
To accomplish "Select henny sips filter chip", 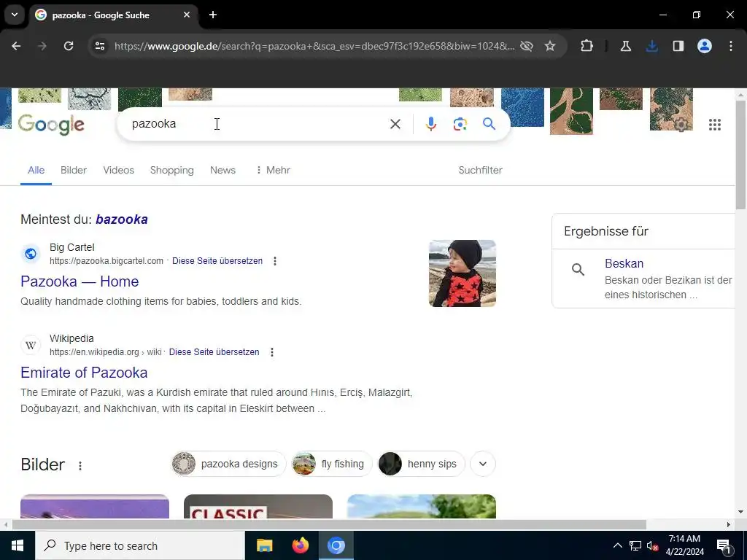I will 421,464.
